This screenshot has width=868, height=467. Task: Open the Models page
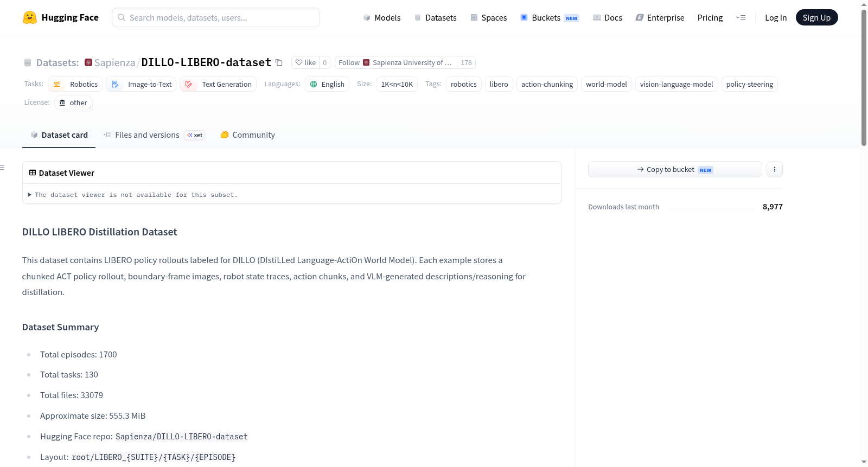coord(382,17)
